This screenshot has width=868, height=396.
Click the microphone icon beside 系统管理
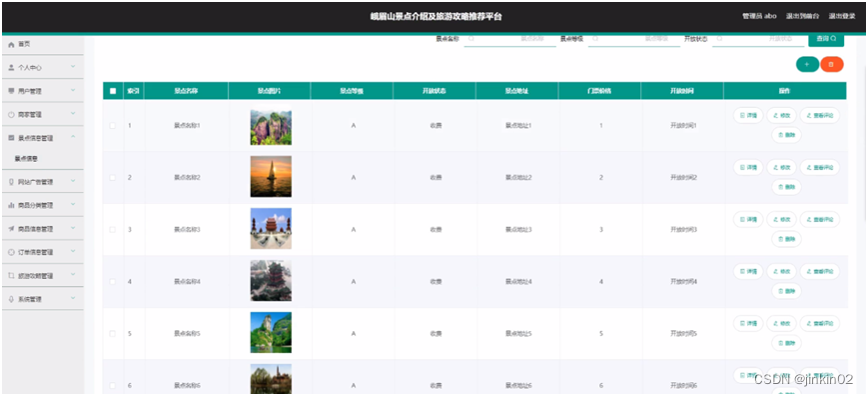(x=11, y=299)
